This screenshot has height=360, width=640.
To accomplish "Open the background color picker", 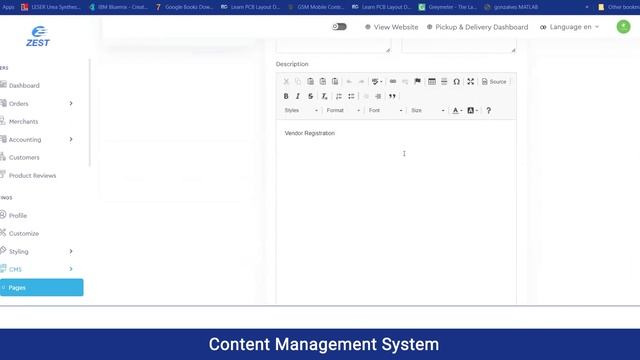I will pyautogui.click(x=472, y=111).
